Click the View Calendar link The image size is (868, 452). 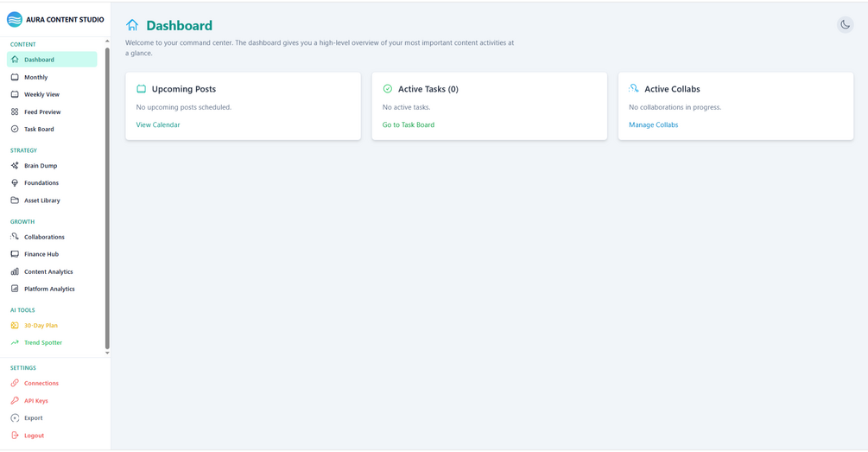pyautogui.click(x=158, y=125)
